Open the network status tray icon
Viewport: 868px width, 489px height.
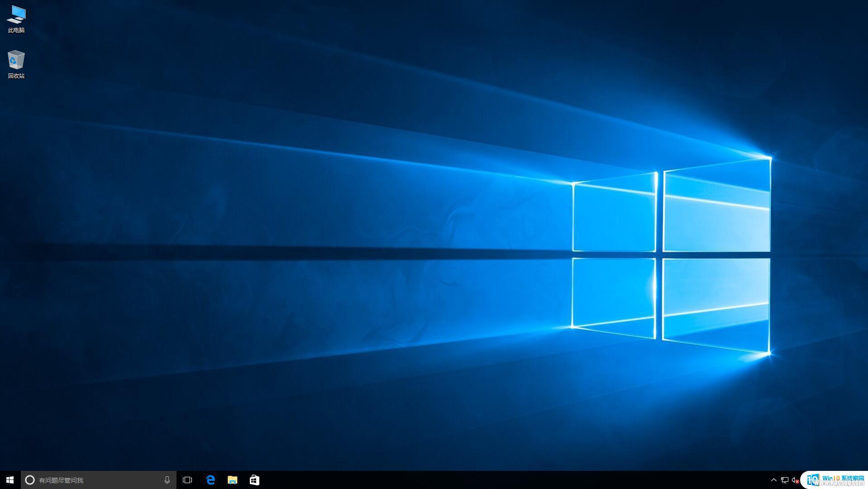pos(785,480)
